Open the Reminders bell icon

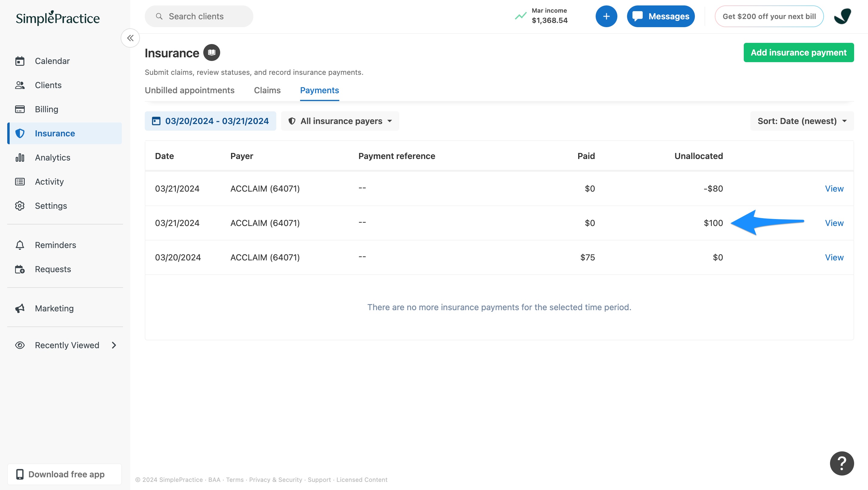coord(20,245)
